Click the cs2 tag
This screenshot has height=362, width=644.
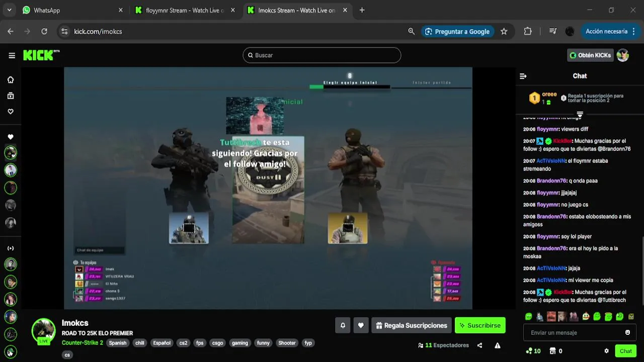tap(183, 343)
